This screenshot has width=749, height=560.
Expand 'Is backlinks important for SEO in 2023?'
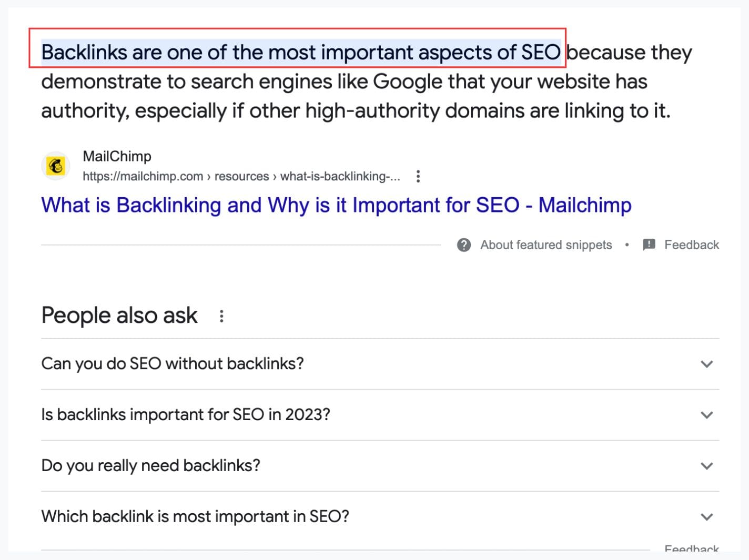(x=186, y=414)
